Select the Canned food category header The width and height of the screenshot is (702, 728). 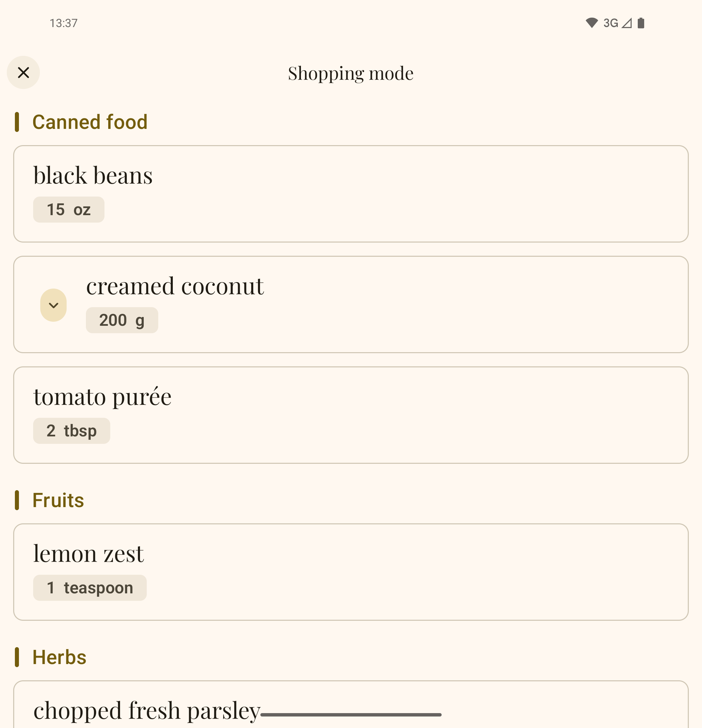[90, 122]
